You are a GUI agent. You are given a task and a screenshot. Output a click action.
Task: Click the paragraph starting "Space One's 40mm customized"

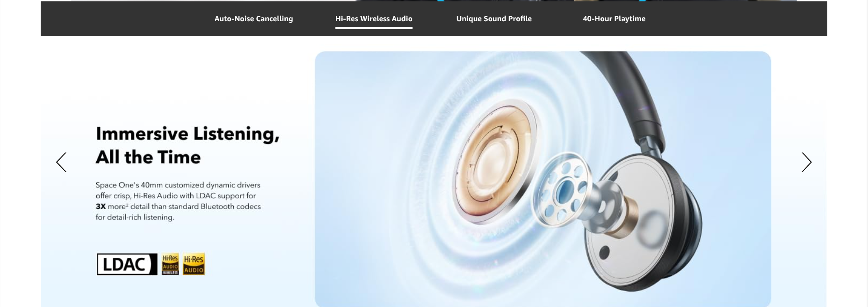[178, 201]
